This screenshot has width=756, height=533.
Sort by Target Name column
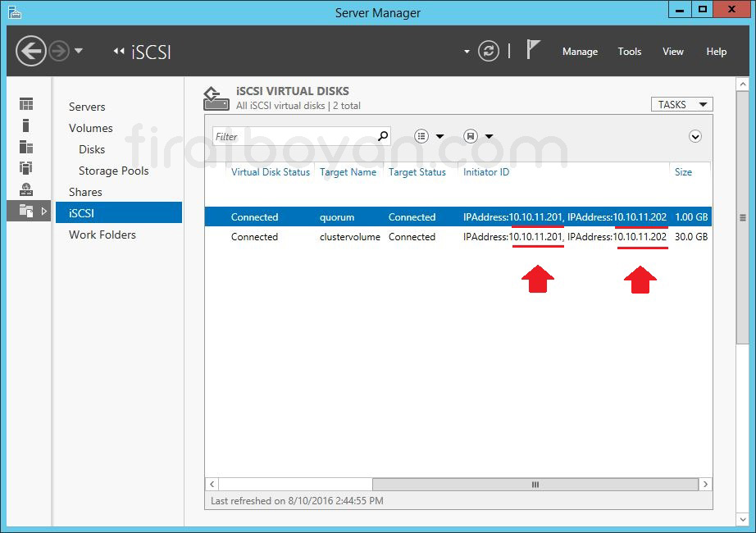[x=348, y=172]
